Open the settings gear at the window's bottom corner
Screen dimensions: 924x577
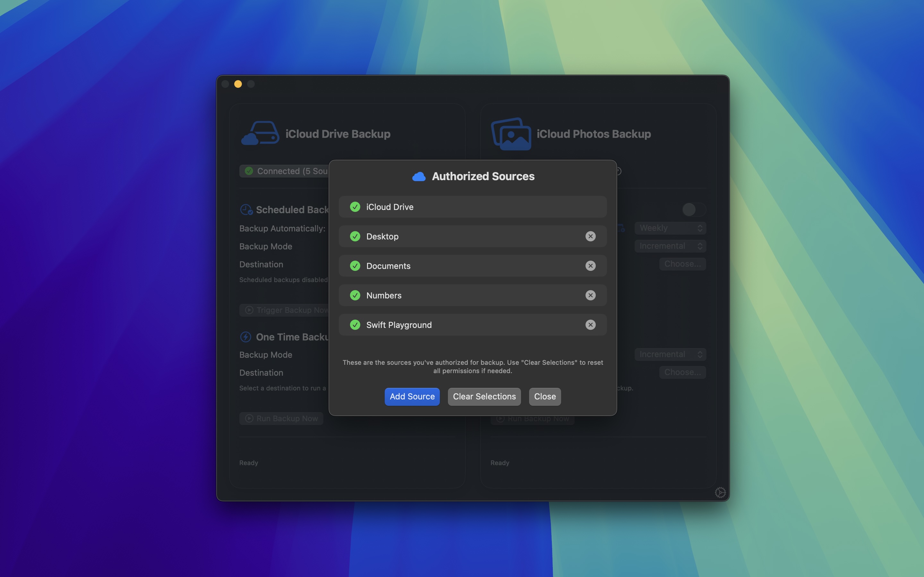(720, 492)
